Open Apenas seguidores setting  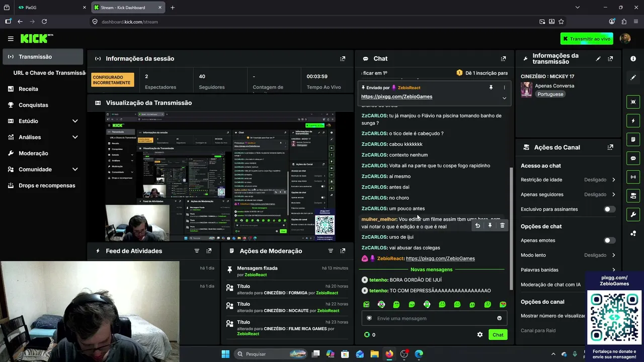pyautogui.click(x=568, y=195)
